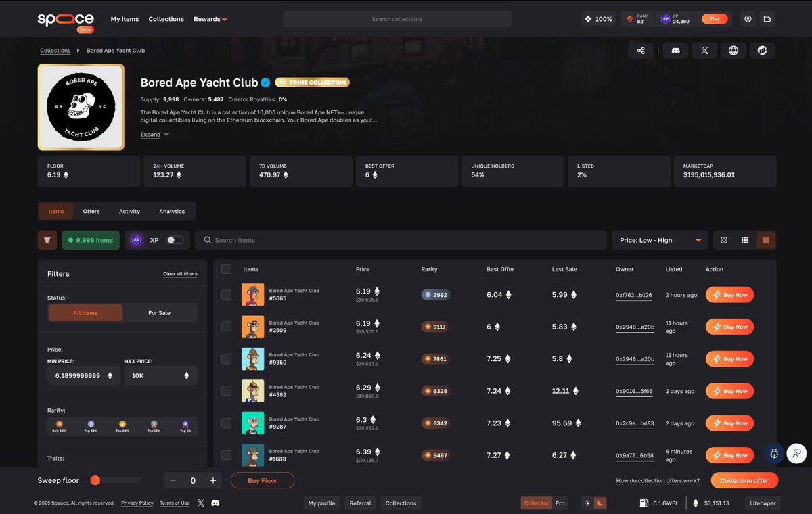The width and height of the screenshot is (812, 514).
Task: Click the filter funnel icon
Action: (47, 240)
